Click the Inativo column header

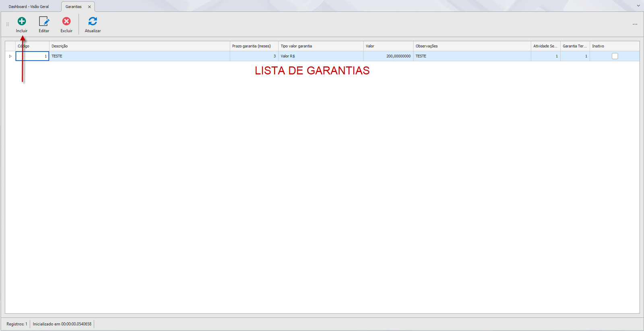[615, 46]
